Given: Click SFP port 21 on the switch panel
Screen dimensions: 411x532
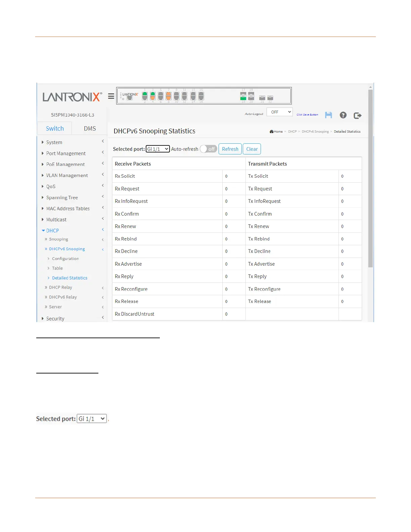Looking at the screenshot, I should (x=262, y=98).
